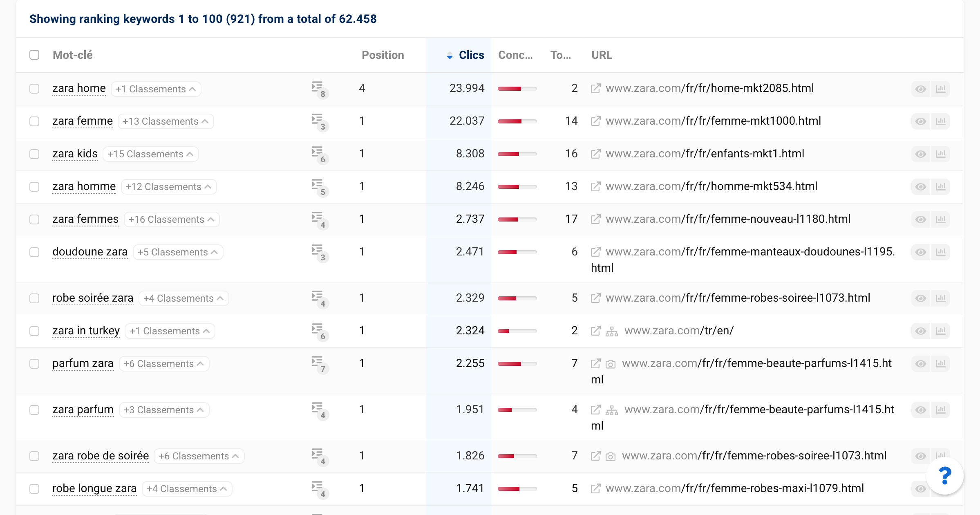
Task: Expand +15 Classements for zara kids
Action: coord(150,154)
